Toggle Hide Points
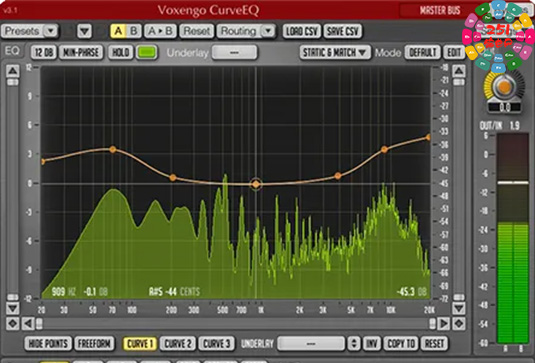Viewport: 535px width, 363px height. coord(48,344)
